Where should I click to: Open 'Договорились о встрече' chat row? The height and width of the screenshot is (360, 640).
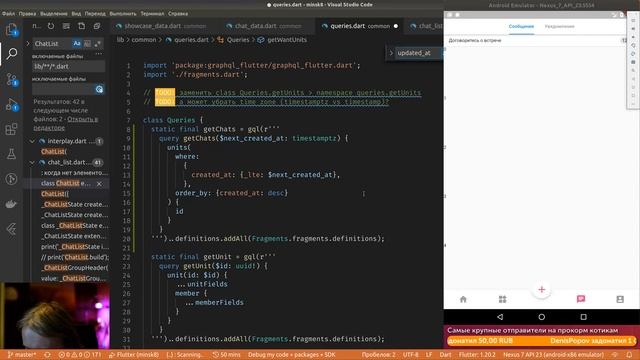tap(535, 40)
